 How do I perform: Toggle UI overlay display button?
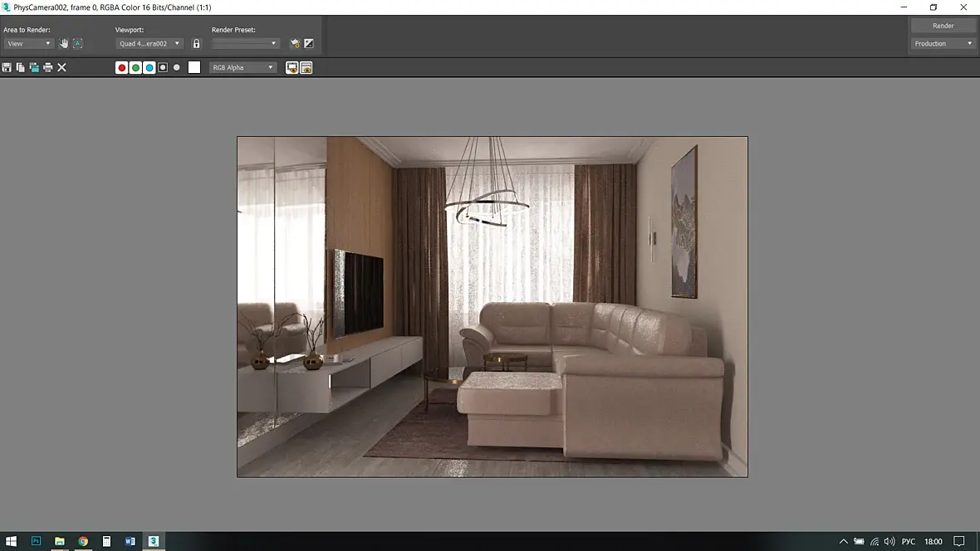[292, 67]
